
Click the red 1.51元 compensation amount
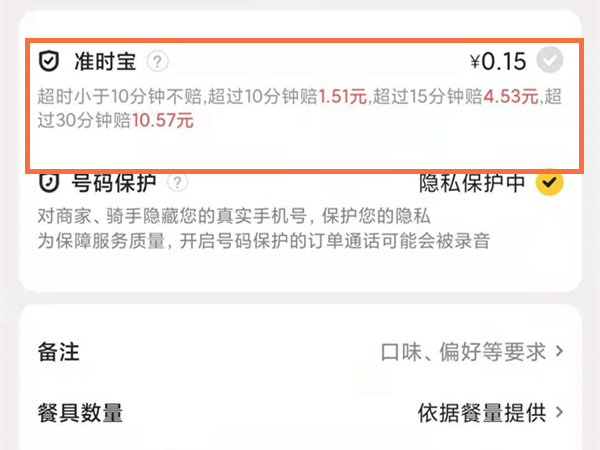343,96
